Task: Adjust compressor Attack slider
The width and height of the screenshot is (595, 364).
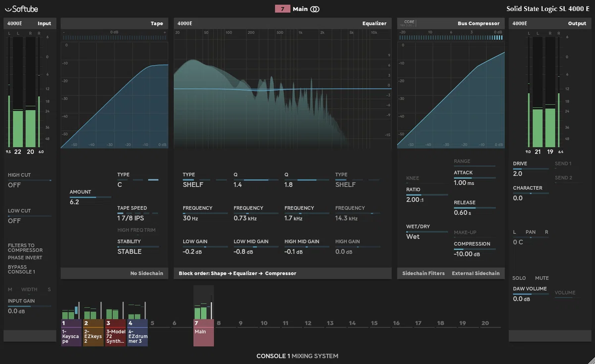Action: pos(475,178)
